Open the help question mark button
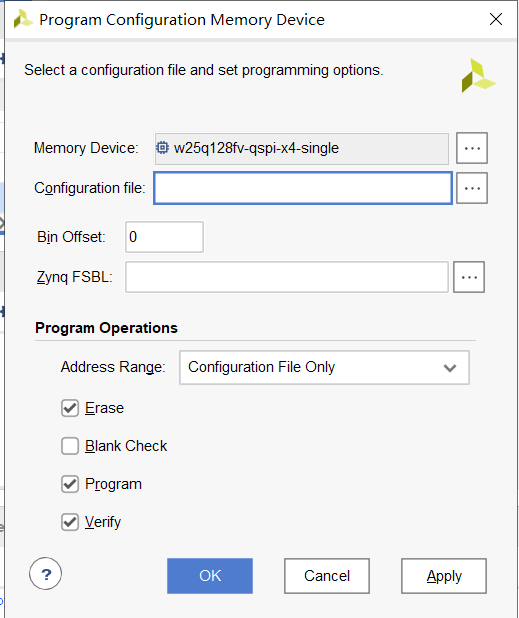Viewport: 519px width, 618px height. click(x=46, y=573)
